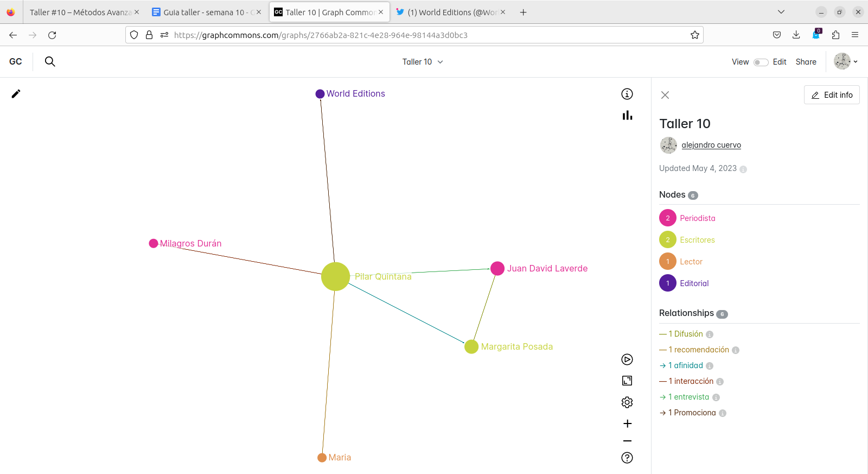Toggle fullscreen expand icon
Image resolution: width=868 pixels, height=474 pixels.
(x=627, y=381)
